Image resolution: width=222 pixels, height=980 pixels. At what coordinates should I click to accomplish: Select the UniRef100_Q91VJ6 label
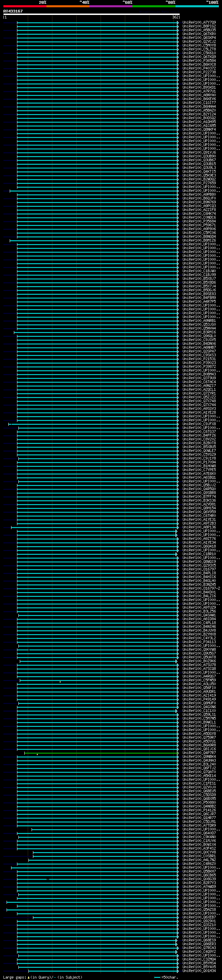pos(199,152)
